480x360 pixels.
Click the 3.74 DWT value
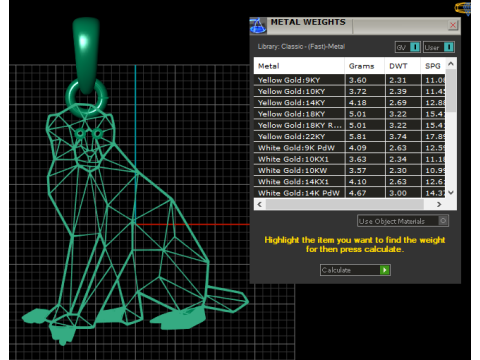(398, 137)
